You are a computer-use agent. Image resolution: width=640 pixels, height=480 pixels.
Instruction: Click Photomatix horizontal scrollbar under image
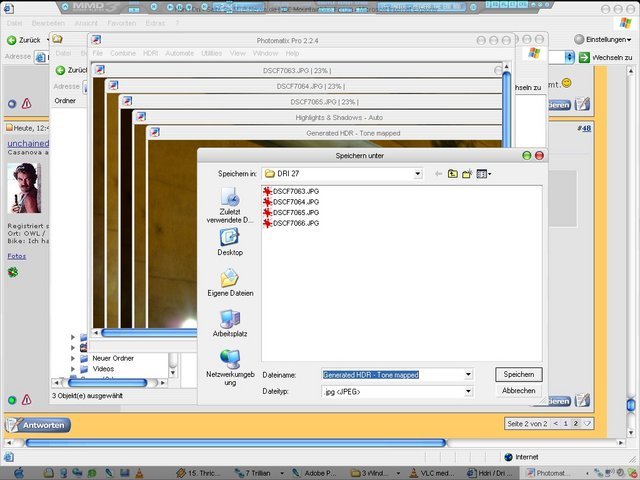(149, 333)
